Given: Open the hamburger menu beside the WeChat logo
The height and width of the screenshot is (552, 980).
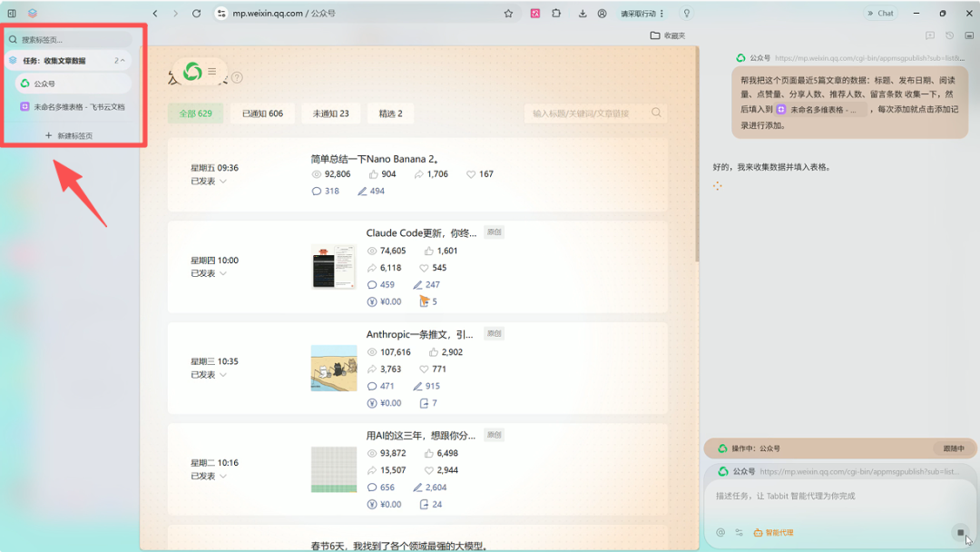Looking at the screenshot, I should point(212,71).
